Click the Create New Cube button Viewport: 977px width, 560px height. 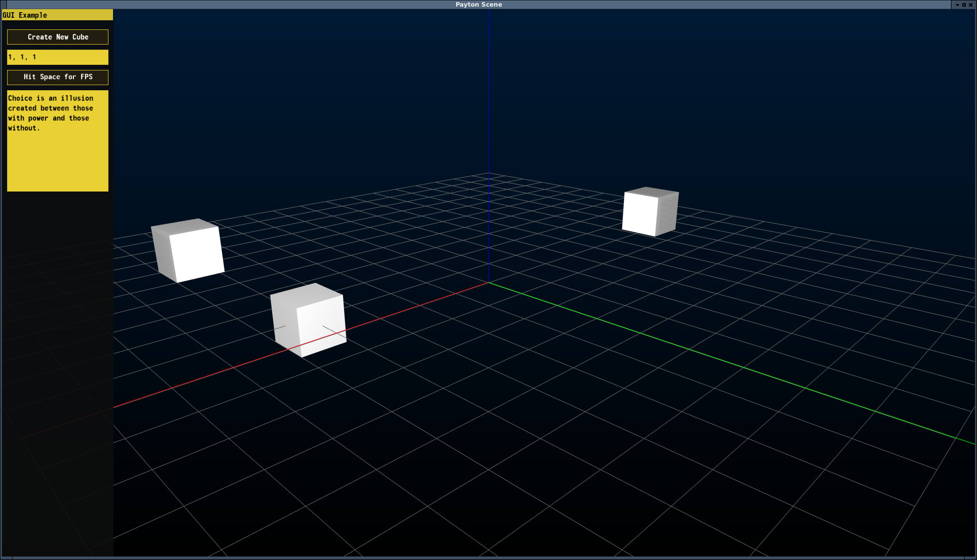point(57,36)
